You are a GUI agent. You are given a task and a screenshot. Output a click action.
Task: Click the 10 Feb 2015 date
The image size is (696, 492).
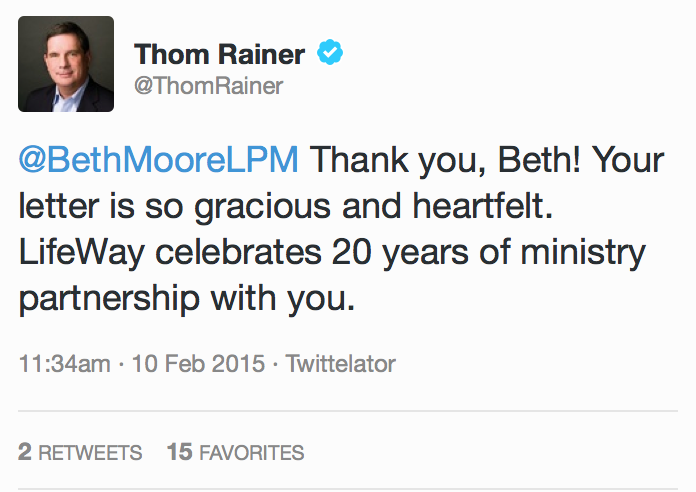[x=198, y=364]
